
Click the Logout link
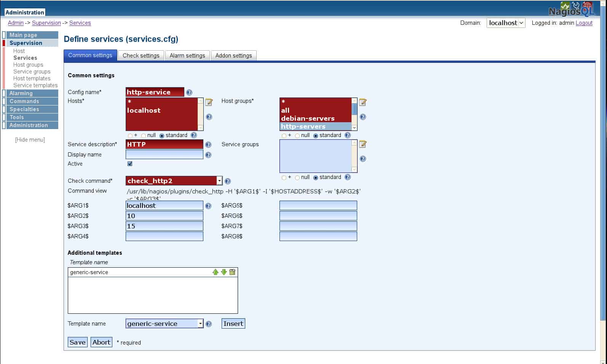[584, 23]
